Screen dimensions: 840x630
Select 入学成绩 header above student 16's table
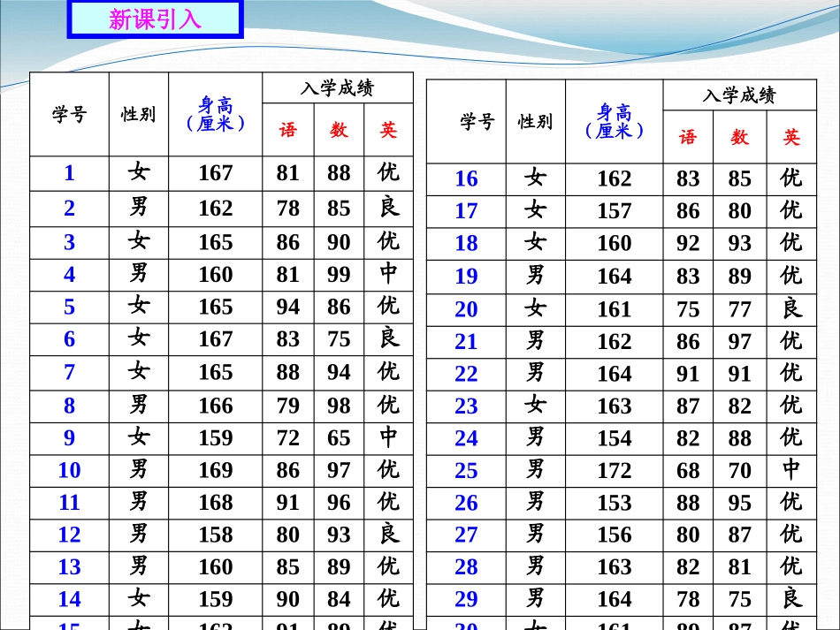pyautogui.click(x=739, y=95)
